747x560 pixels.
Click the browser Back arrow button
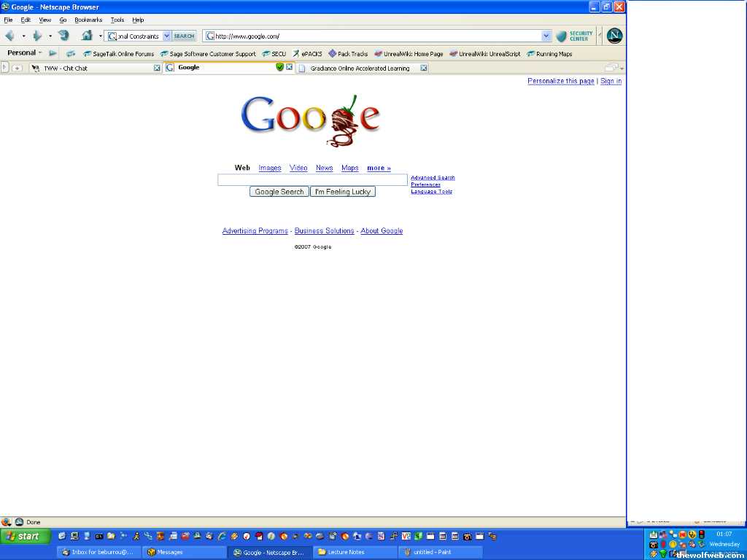click(x=9, y=36)
